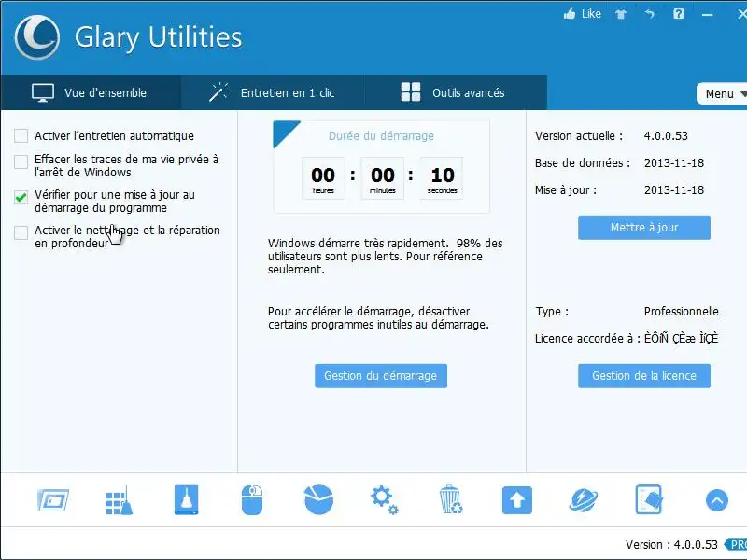This screenshot has width=747, height=560.
Task: Open the File Shredder document icon
Action: tap(649, 500)
